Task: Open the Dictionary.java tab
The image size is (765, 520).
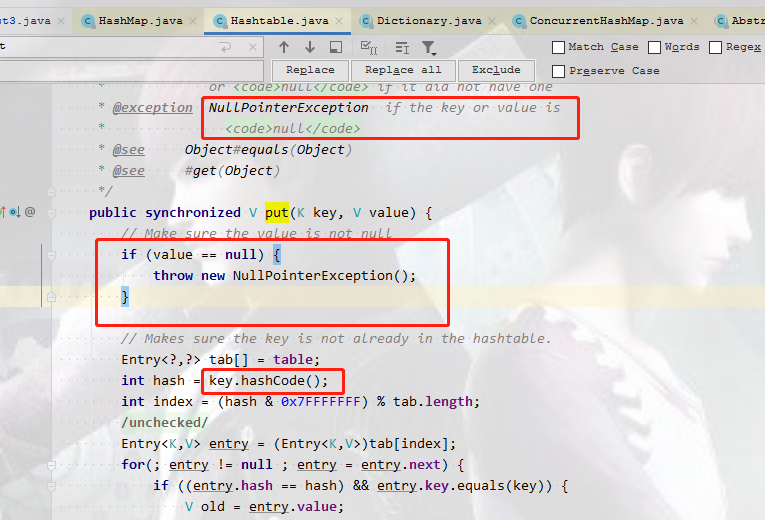Action: (429, 21)
